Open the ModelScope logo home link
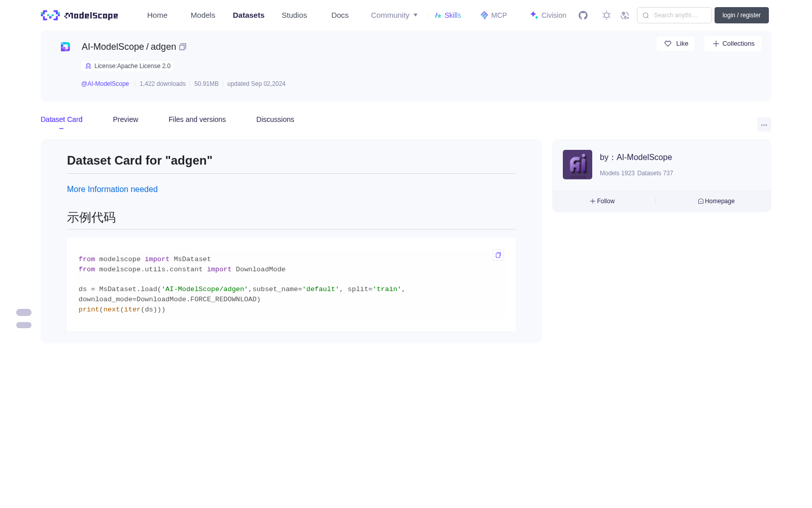The image size is (812, 508). tap(80, 15)
